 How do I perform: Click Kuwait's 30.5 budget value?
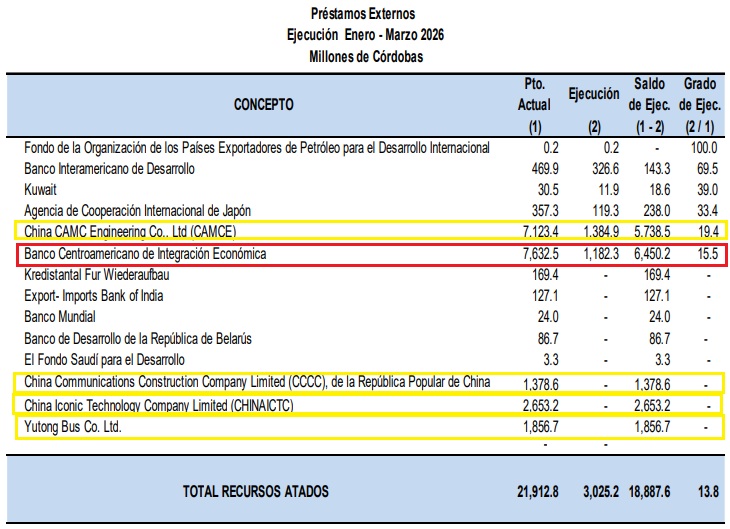point(548,190)
